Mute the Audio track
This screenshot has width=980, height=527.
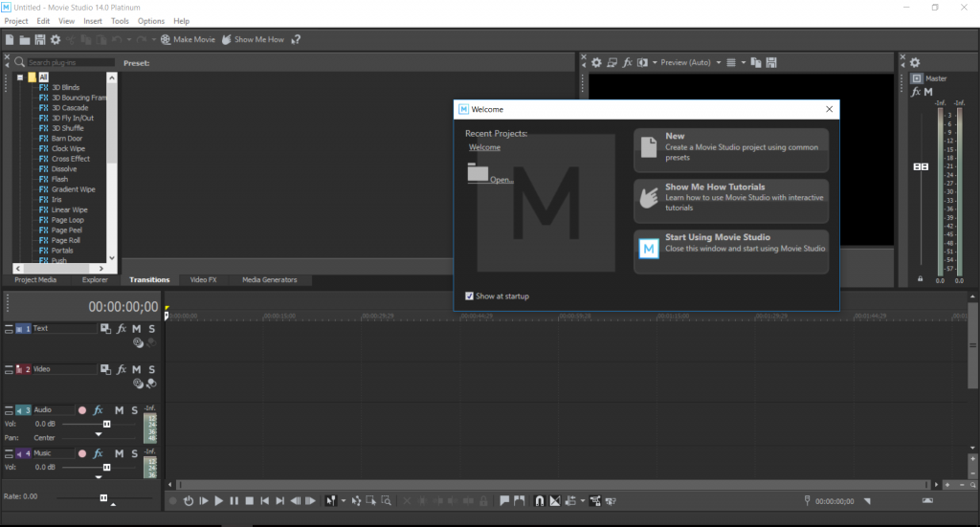coord(119,410)
